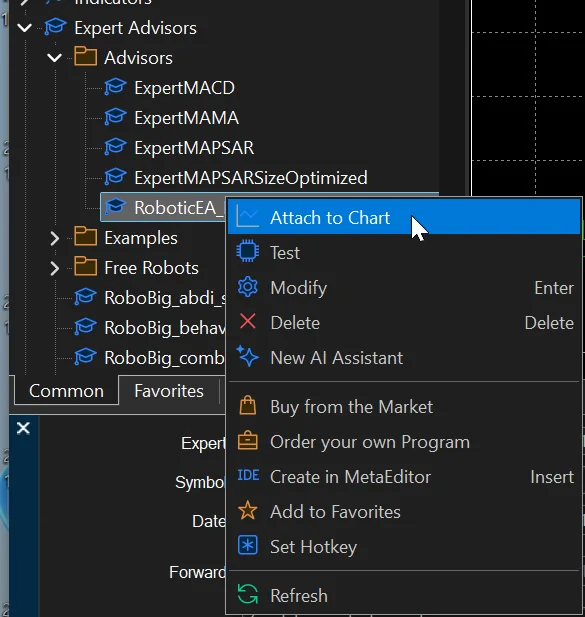This screenshot has width=585, height=617.
Task: Select ExpertMAMA in the tree
Action: [x=186, y=118]
